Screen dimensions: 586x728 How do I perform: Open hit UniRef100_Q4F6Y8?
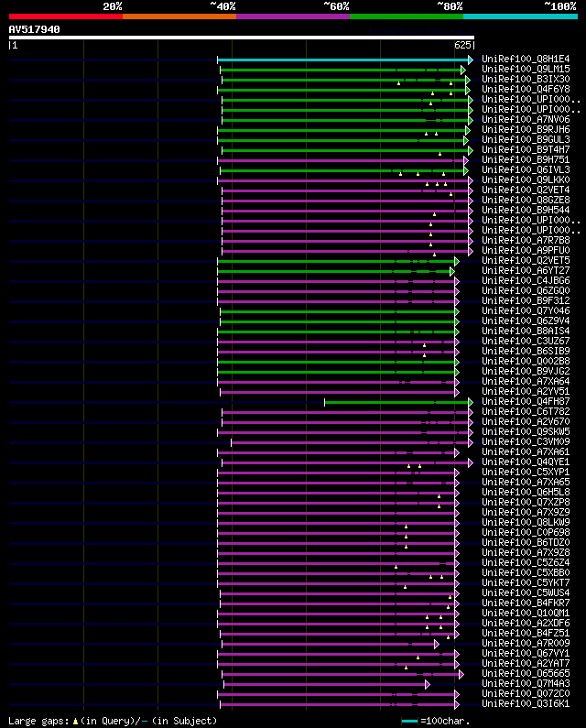pyautogui.click(x=526, y=89)
